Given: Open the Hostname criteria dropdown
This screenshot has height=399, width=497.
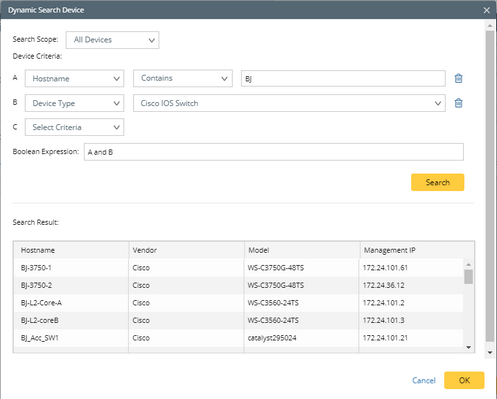Looking at the screenshot, I should (x=74, y=79).
